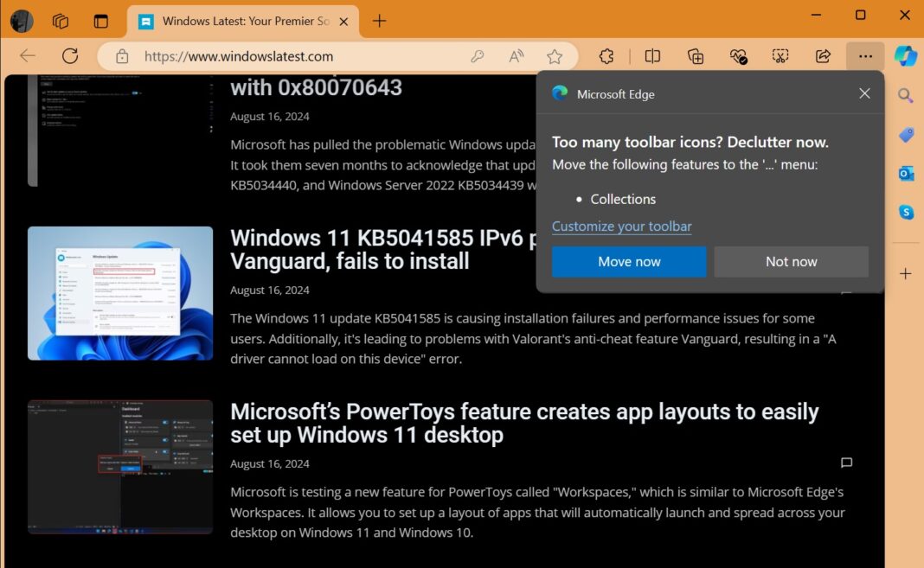This screenshot has height=568, width=924.
Task: Click Customize your toolbar link
Action: (622, 226)
